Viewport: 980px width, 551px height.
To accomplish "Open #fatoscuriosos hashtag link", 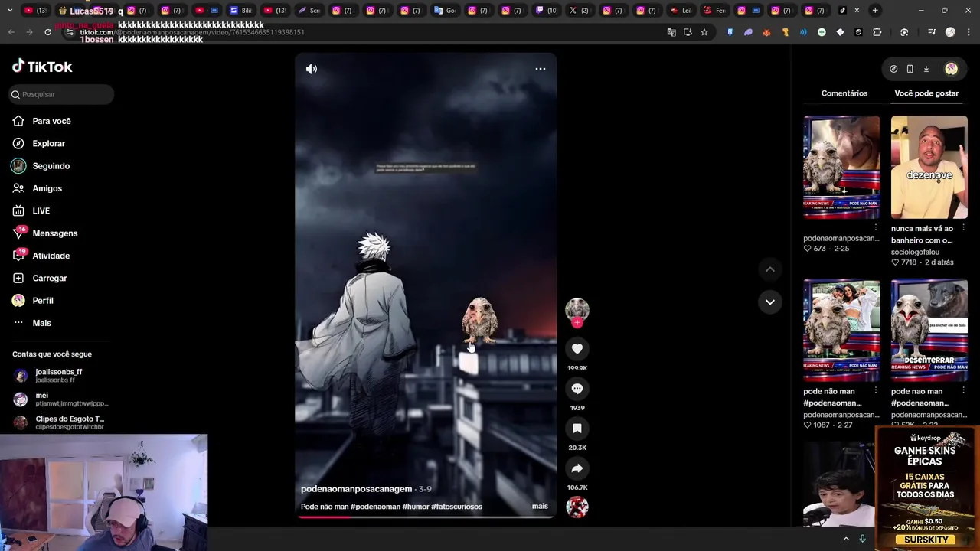I will (456, 507).
